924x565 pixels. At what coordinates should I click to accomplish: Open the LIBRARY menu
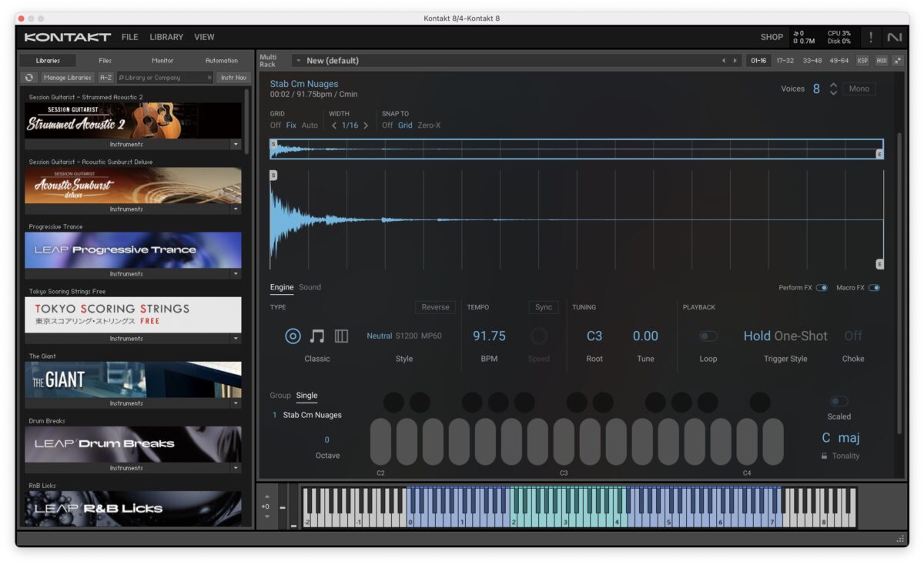click(x=166, y=37)
